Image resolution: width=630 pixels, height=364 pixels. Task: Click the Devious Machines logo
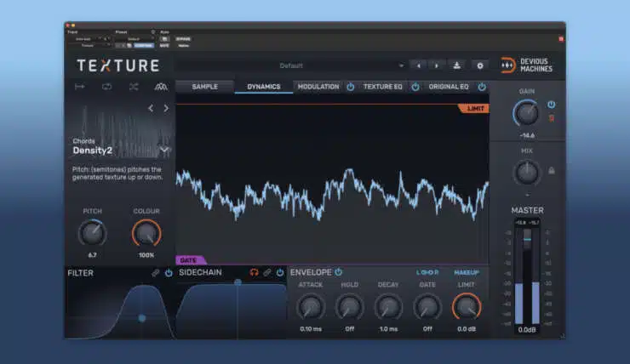[527, 65]
